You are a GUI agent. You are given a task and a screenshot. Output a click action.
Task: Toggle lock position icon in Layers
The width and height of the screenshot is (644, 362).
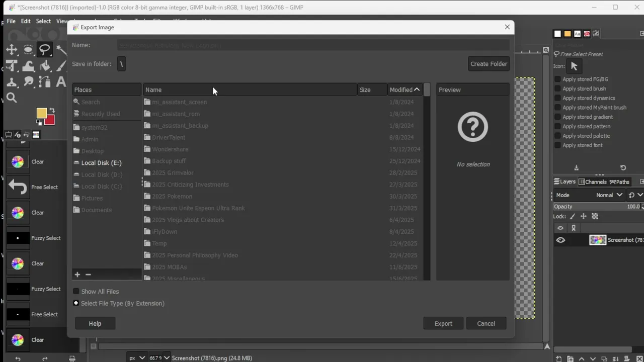tap(583, 216)
